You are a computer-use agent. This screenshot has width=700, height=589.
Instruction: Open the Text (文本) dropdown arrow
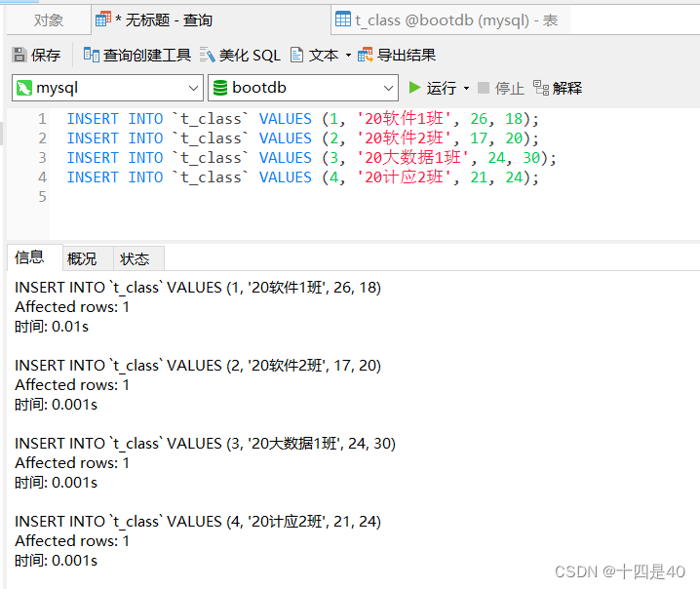pos(348,56)
